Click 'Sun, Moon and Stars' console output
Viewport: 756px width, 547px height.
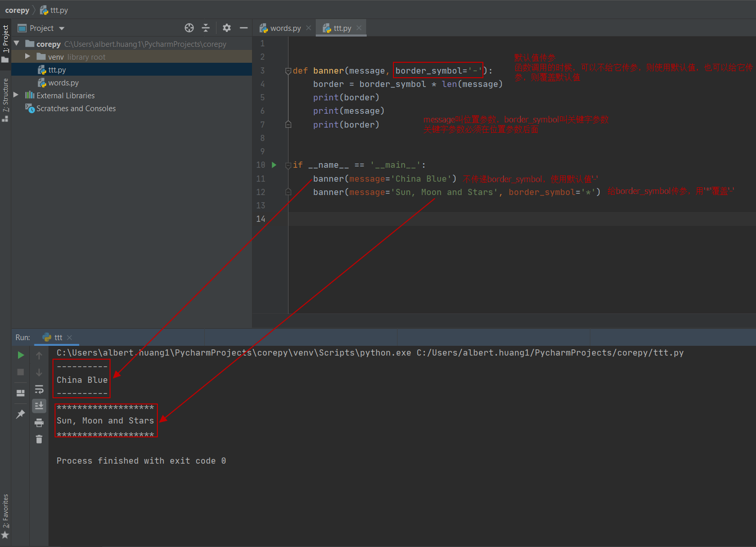[105, 420]
